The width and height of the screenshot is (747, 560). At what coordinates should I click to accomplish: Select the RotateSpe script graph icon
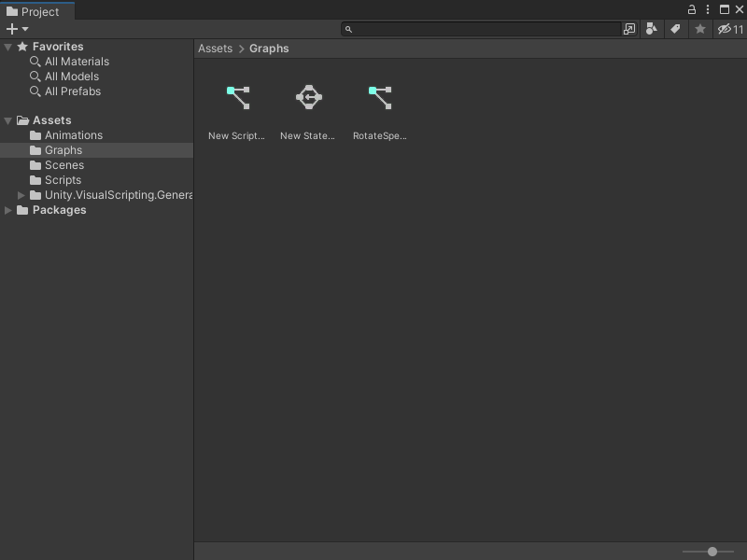click(x=379, y=96)
